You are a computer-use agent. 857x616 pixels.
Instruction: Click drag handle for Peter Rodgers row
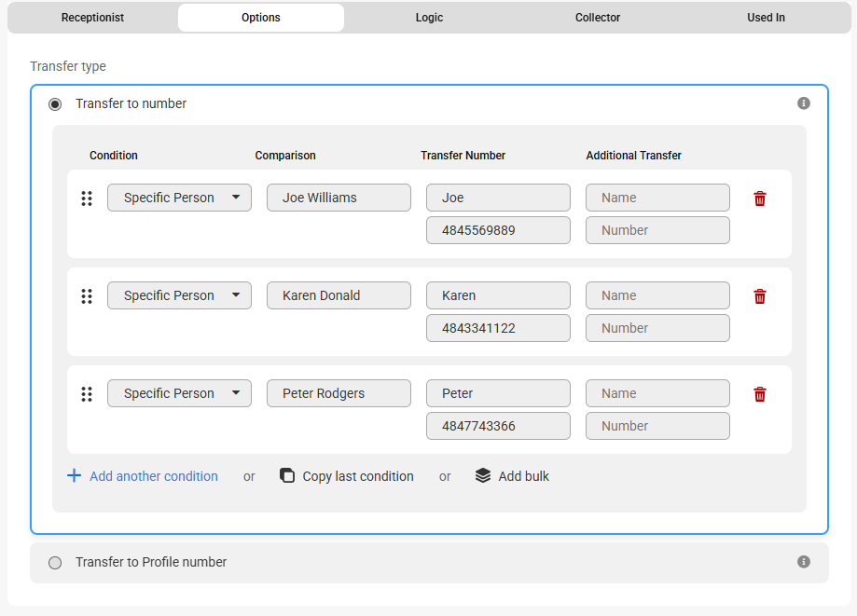(87, 394)
